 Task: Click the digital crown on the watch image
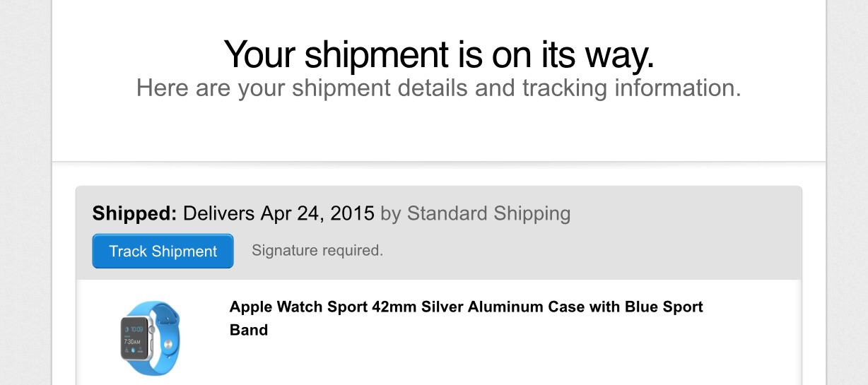[151, 329]
